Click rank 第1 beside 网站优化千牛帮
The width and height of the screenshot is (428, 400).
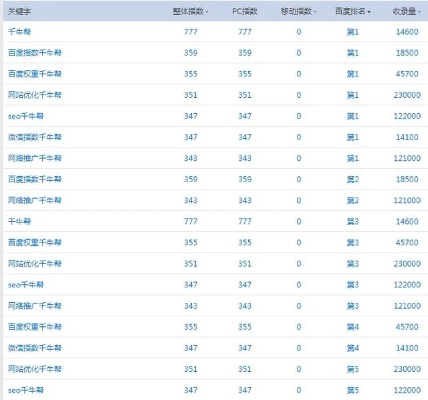tap(353, 95)
